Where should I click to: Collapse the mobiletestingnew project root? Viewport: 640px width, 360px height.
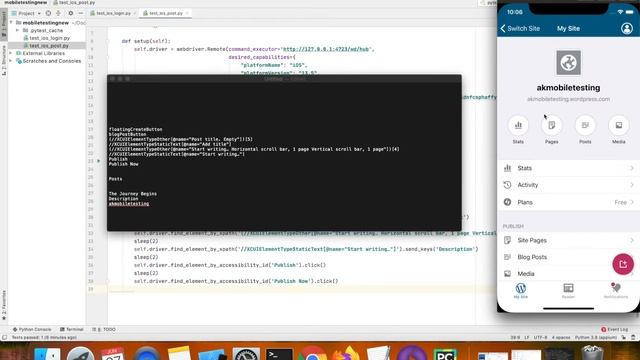click(11, 22)
